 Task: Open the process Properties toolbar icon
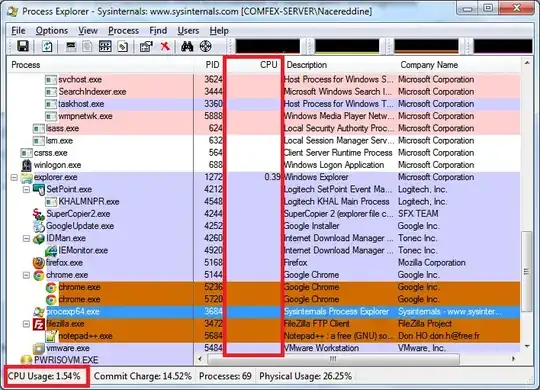146,46
